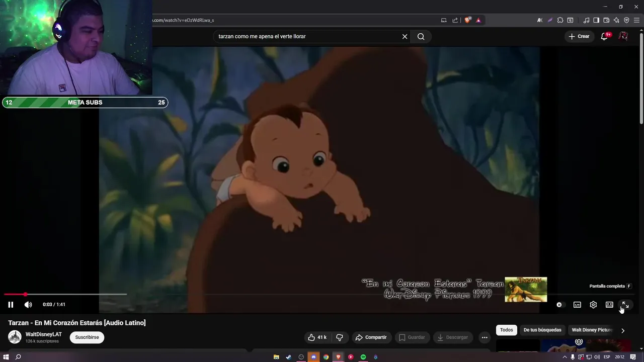Screen dimensions: 644x362
Task: Open the Crear menu
Action: point(579,36)
